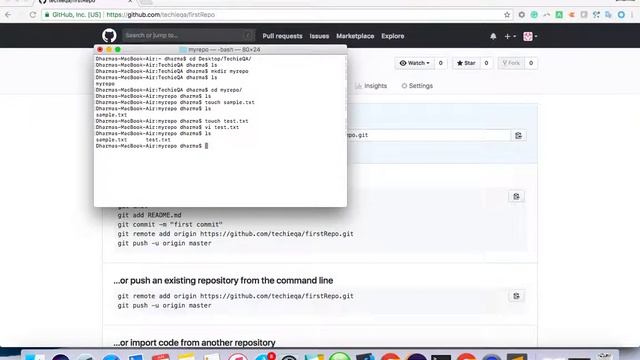This screenshot has height=360, width=640.
Task: Open Chrome three-dot menu
Action: click(632, 15)
